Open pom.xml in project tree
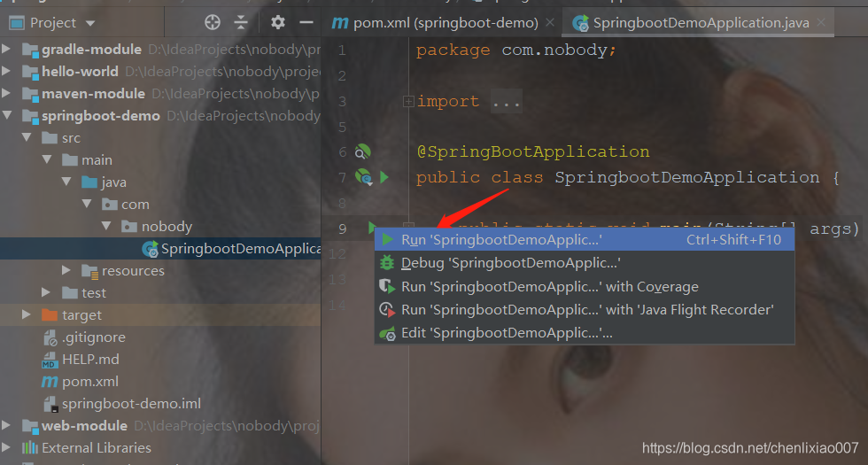Viewport: 868px width, 465px height. pos(90,382)
